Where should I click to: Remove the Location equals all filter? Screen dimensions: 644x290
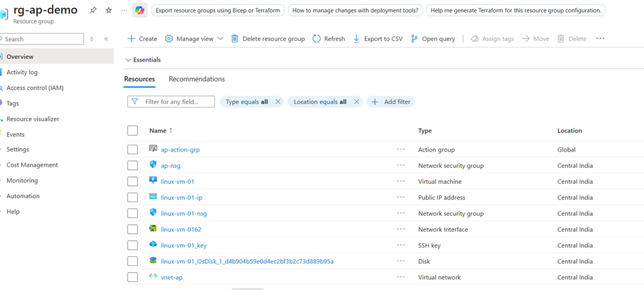click(x=356, y=102)
